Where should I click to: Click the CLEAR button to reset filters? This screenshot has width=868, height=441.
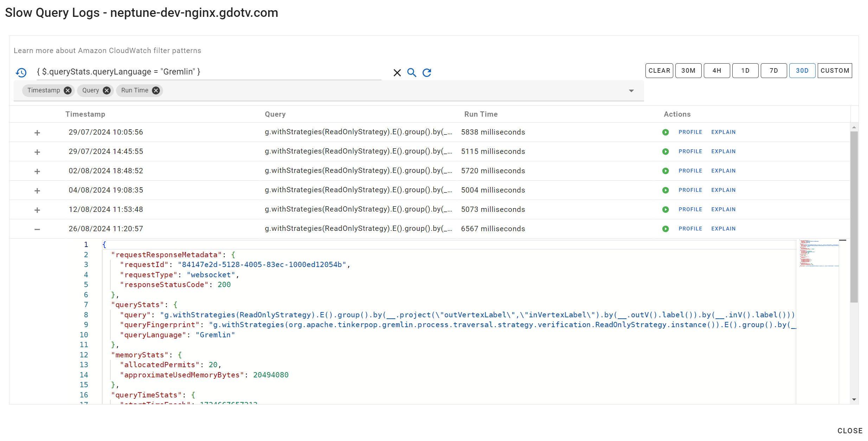coord(659,70)
